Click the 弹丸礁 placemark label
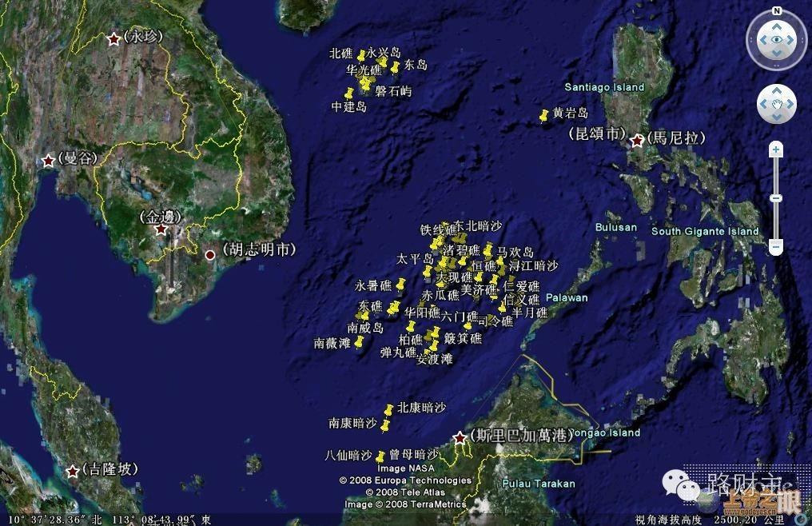The width and height of the screenshot is (812, 526). (398, 353)
